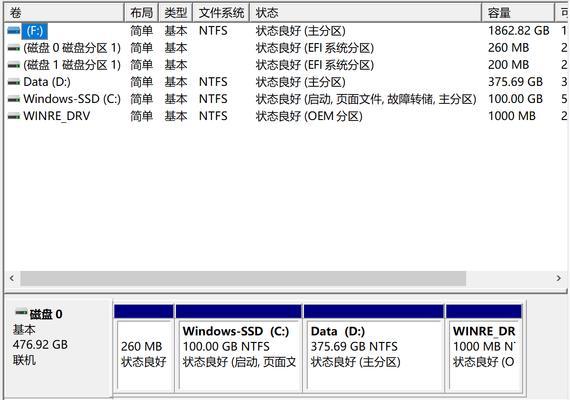Sort by the 文件系统 column header
The height and width of the screenshot is (400, 570).
tap(221, 13)
